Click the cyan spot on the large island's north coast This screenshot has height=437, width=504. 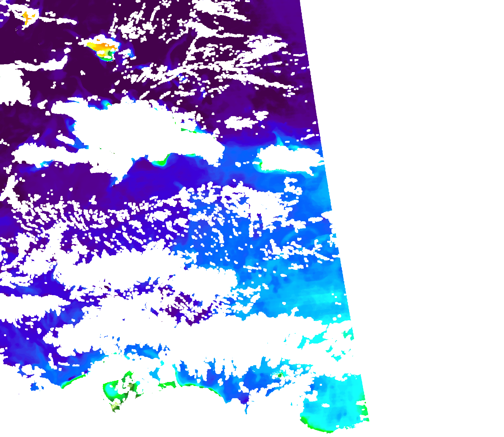107,105
